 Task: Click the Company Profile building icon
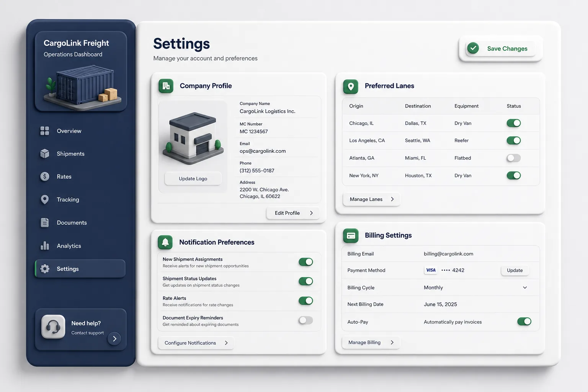166,86
